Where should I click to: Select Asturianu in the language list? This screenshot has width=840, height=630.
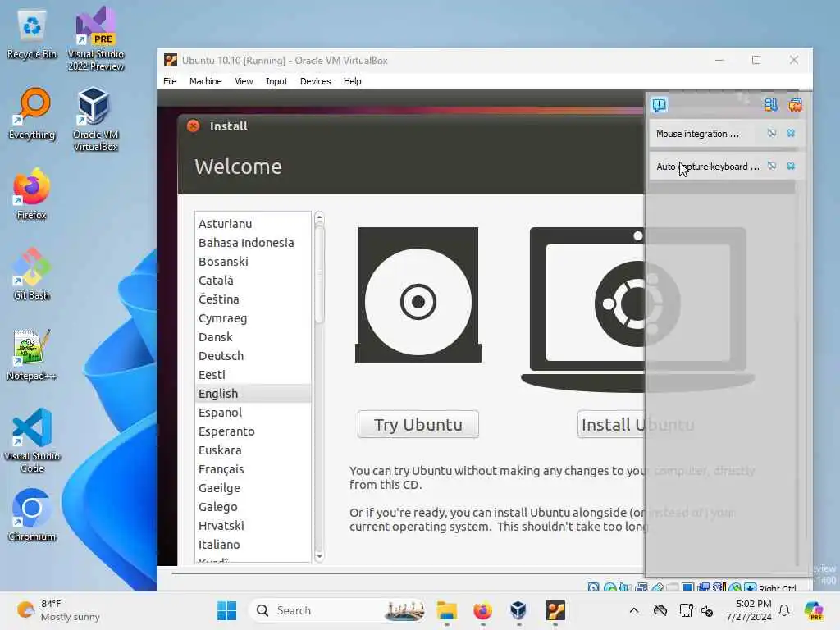253,223
